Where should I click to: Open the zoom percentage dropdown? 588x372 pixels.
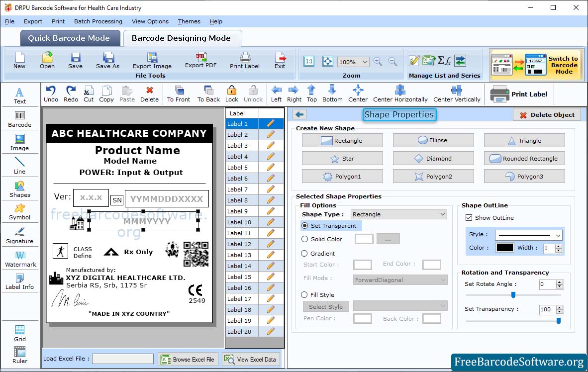point(353,62)
